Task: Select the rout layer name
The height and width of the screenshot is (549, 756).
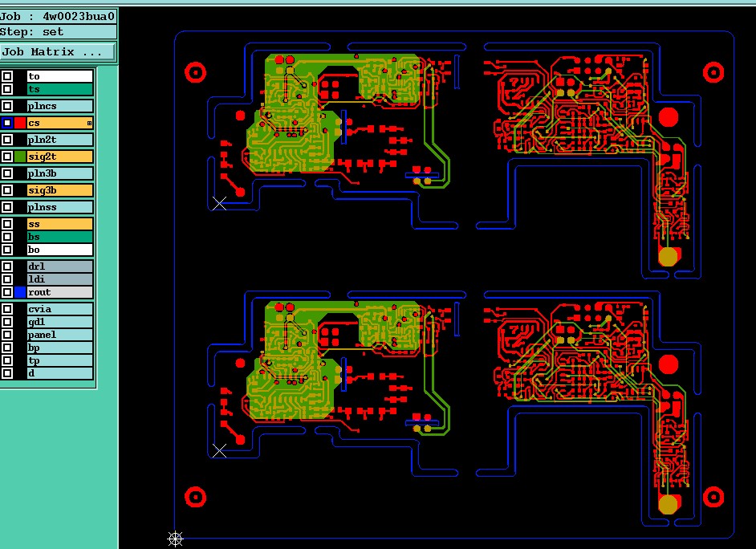Action: [59, 292]
